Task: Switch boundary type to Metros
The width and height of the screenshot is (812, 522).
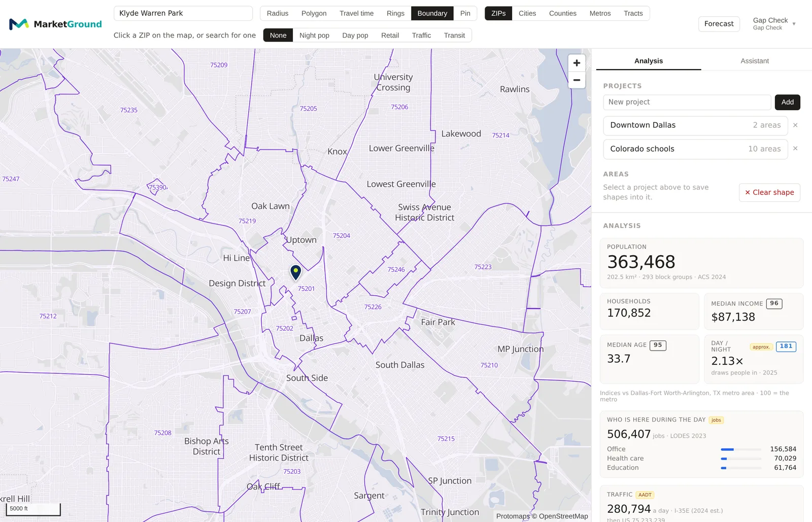Action: (600, 13)
